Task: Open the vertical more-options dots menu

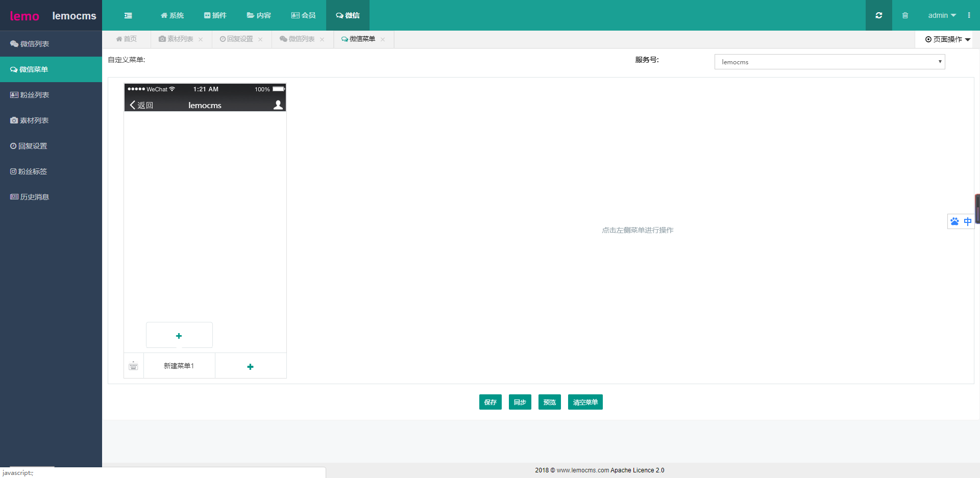Action: point(969,15)
